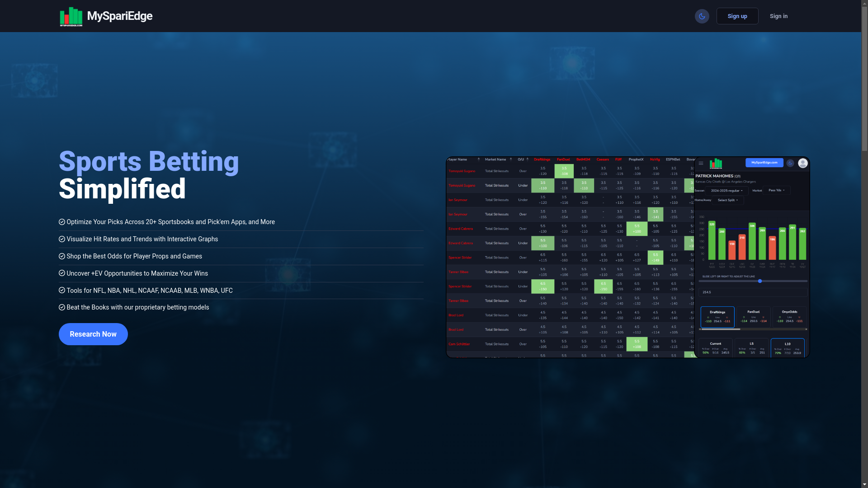Click the text 'Visualize Hit Rates and Trends'
The width and height of the screenshot is (868, 488).
(x=112, y=239)
